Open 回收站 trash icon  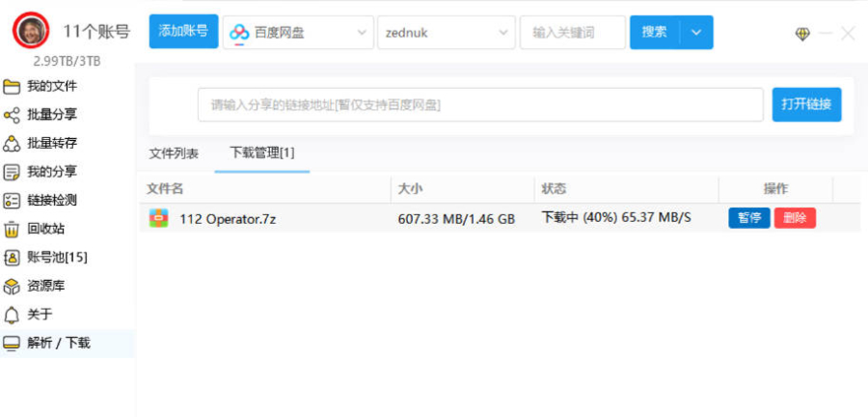(12, 230)
